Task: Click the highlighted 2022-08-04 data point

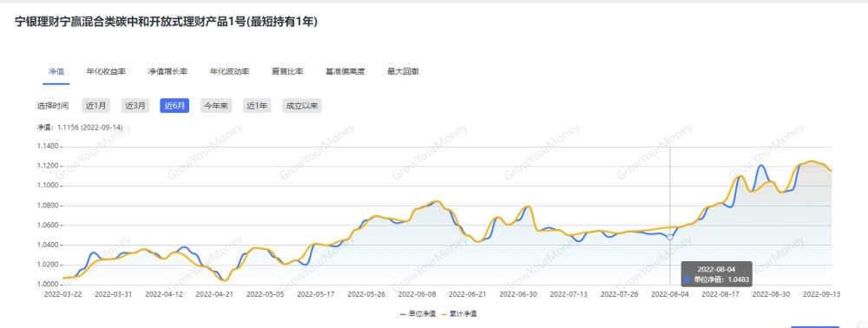Action: [670, 237]
